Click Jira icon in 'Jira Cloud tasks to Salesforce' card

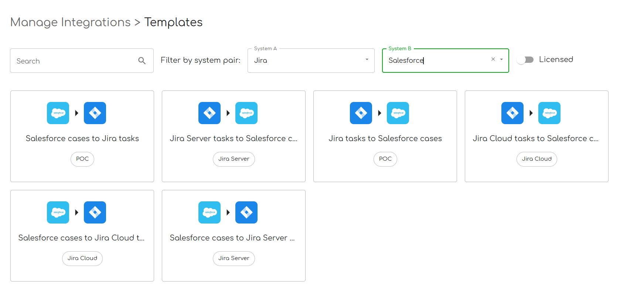click(512, 113)
